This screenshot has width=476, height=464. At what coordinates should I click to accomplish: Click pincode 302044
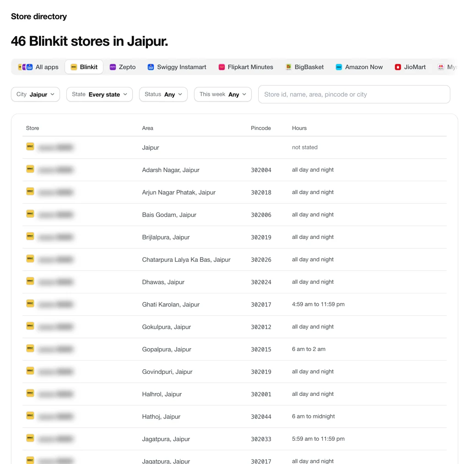pyautogui.click(x=261, y=417)
